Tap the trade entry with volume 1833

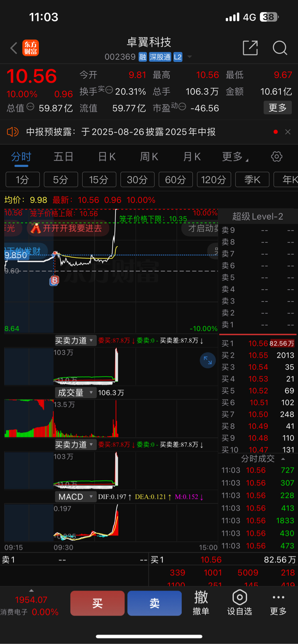tap(258, 521)
